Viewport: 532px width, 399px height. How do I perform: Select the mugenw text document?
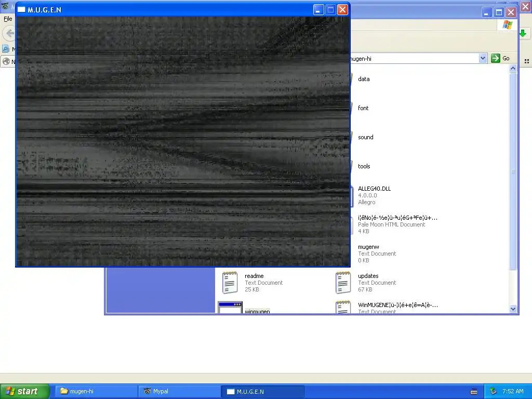368,247
